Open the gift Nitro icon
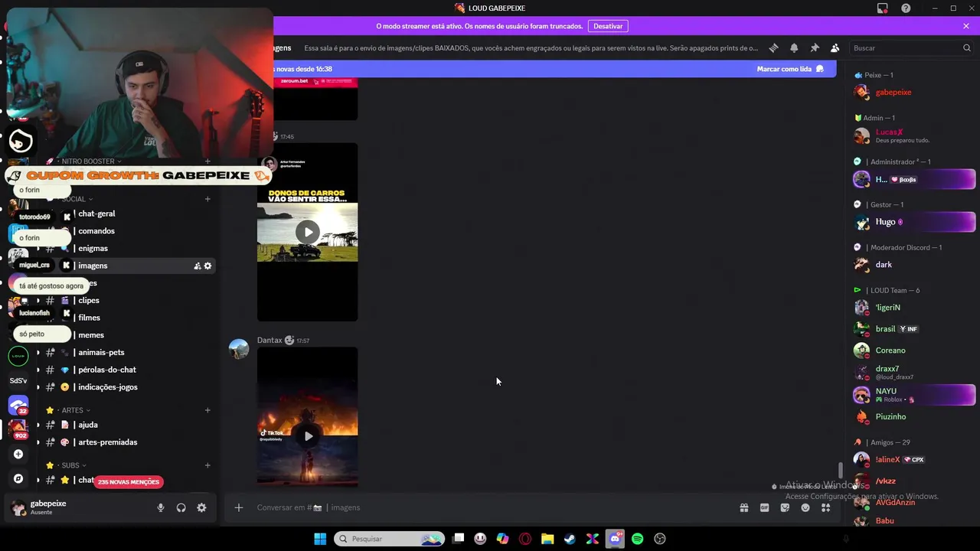The width and height of the screenshot is (980, 551). tap(743, 507)
